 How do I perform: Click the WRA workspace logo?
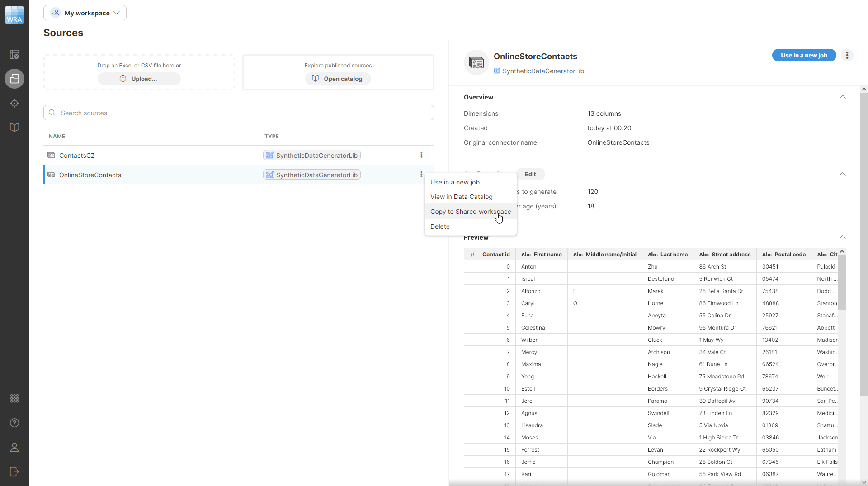coord(14,14)
